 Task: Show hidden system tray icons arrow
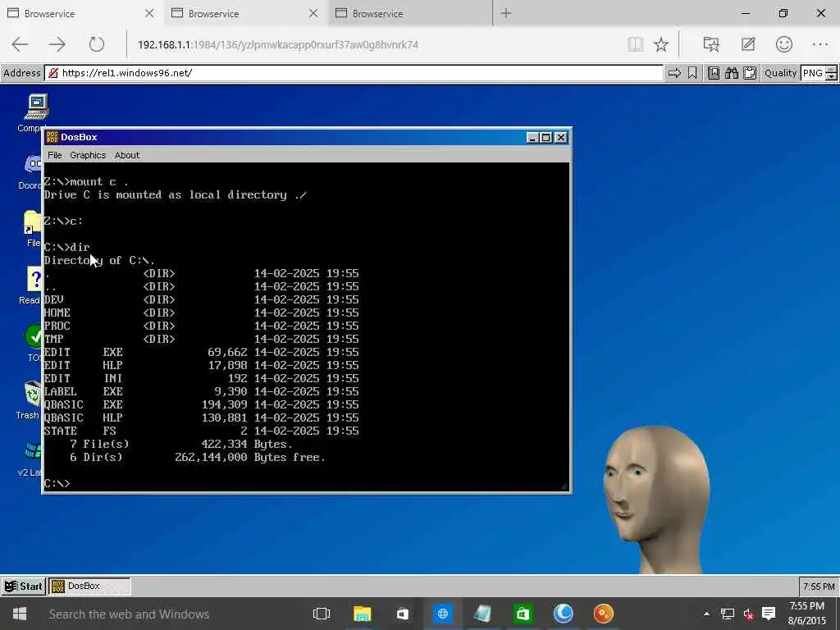point(706,614)
